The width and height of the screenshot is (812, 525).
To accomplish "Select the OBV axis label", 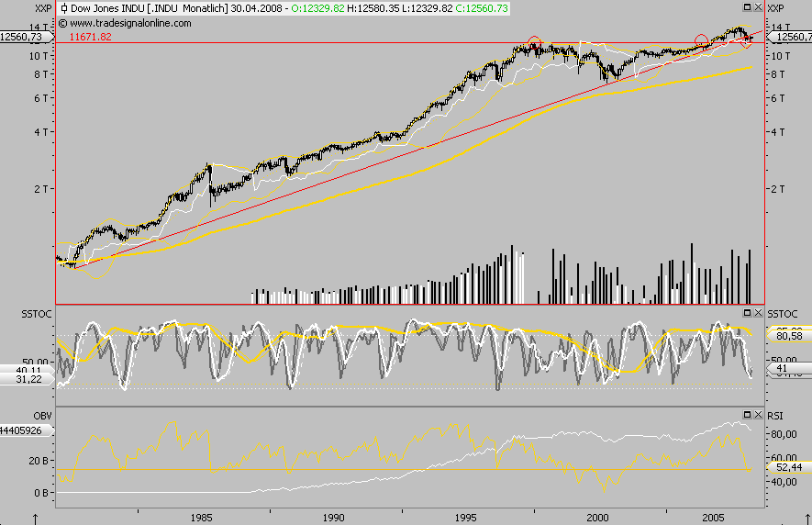I will (x=42, y=416).
